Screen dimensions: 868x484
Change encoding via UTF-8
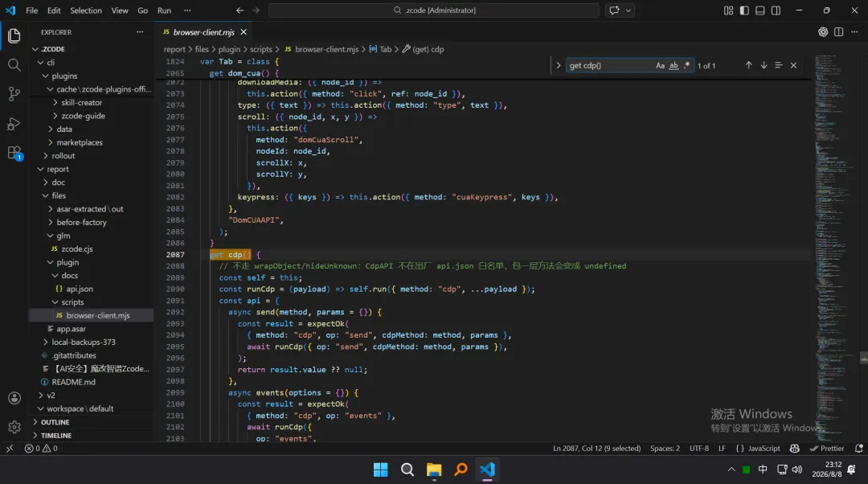(699, 449)
